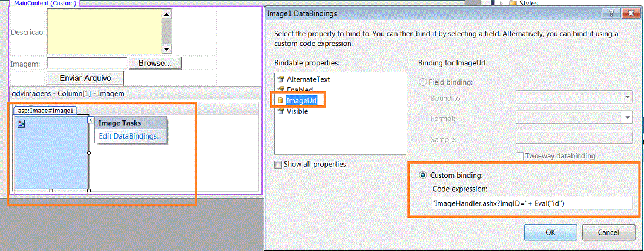644x251 pixels.
Task: Enable Show all properties checkbox
Action: pos(278,165)
